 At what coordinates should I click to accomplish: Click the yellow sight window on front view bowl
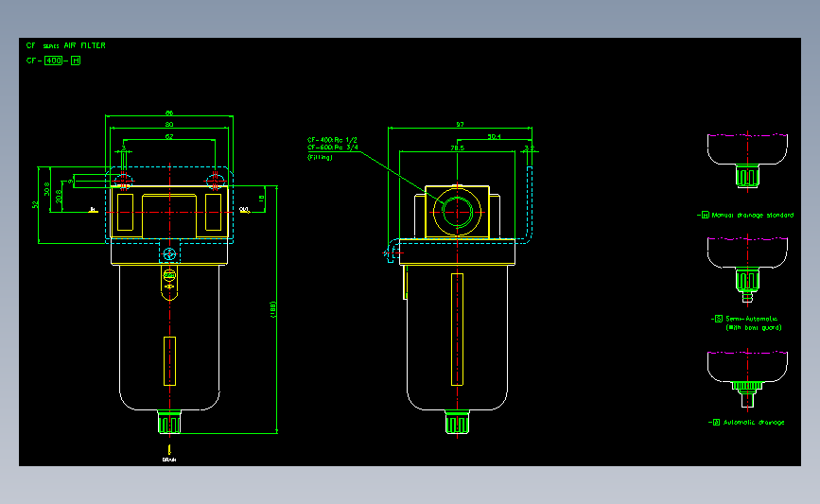(169, 361)
